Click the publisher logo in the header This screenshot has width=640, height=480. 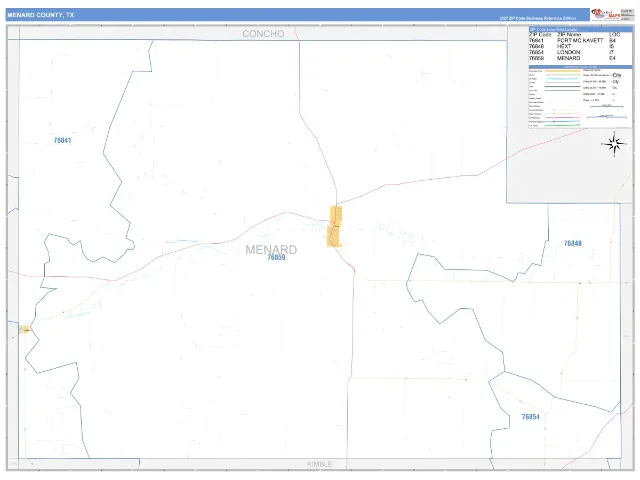(606, 15)
